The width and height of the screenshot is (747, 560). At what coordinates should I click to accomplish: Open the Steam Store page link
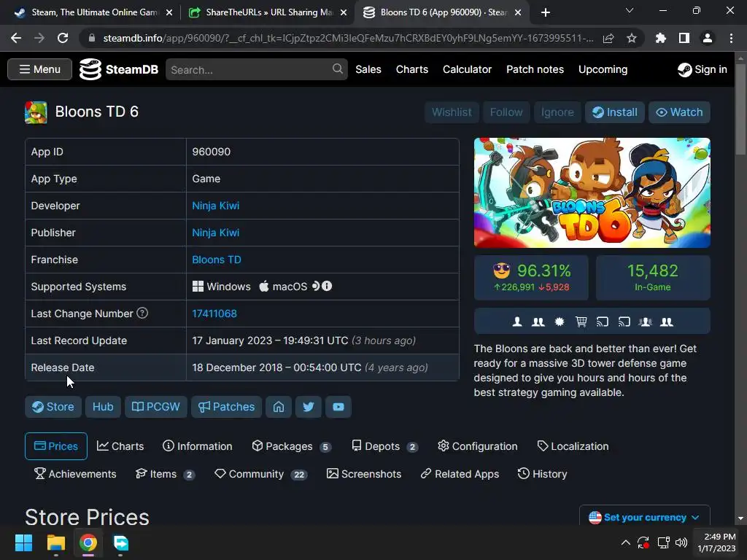pyautogui.click(x=53, y=407)
